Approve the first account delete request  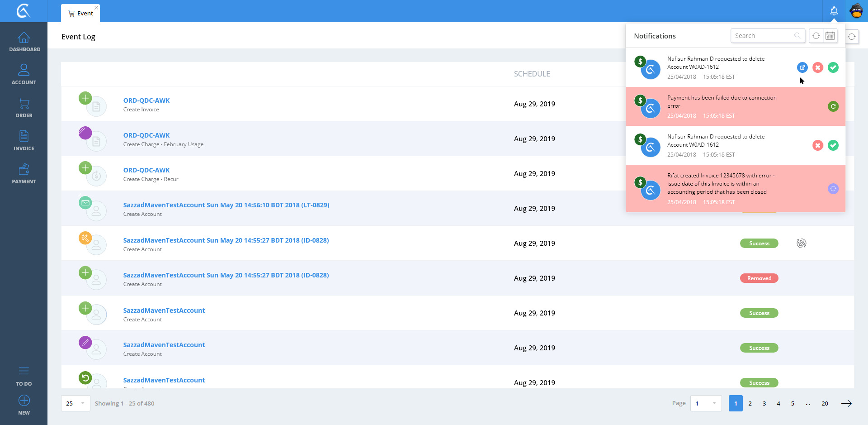click(x=833, y=67)
